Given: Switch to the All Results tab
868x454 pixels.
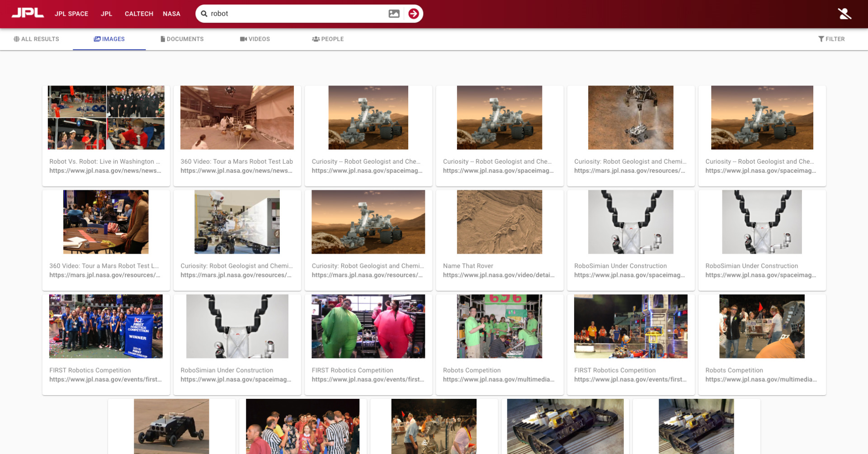Looking at the screenshot, I should [x=36, y=39].
